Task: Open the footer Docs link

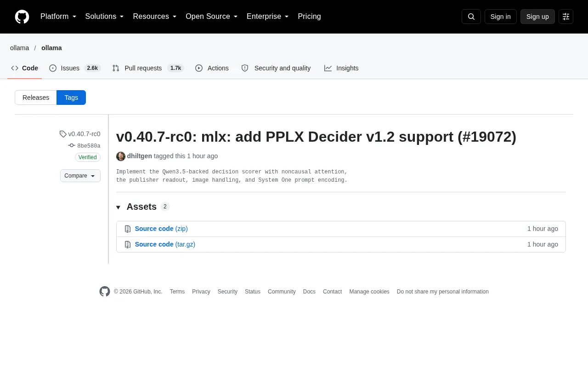Action: click(309, 292)
